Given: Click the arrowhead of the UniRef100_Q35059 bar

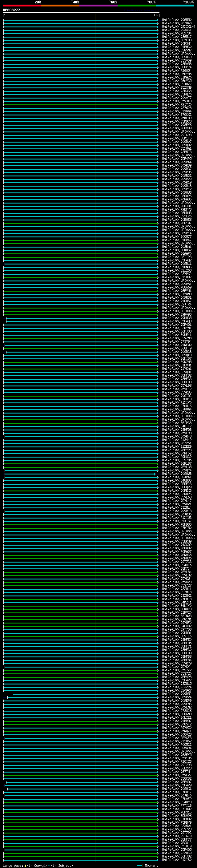Looking at the screenshot, I should [157, 61].
